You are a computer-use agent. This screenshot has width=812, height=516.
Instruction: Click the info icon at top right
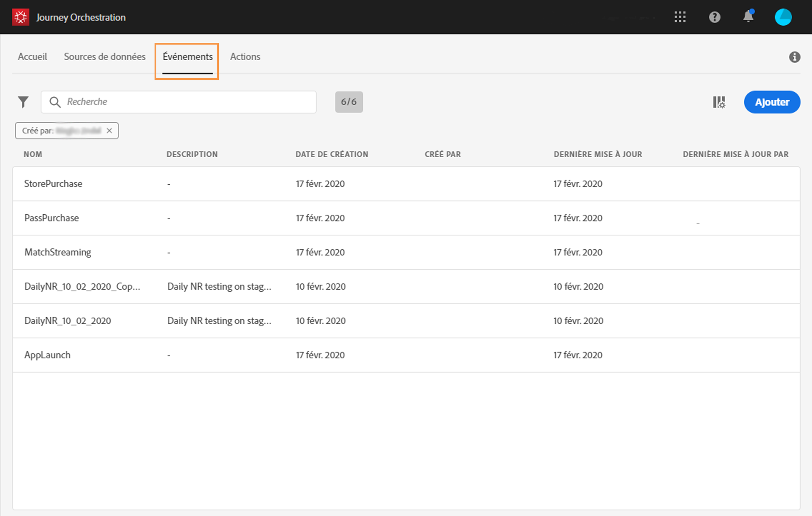pos(794,57)
